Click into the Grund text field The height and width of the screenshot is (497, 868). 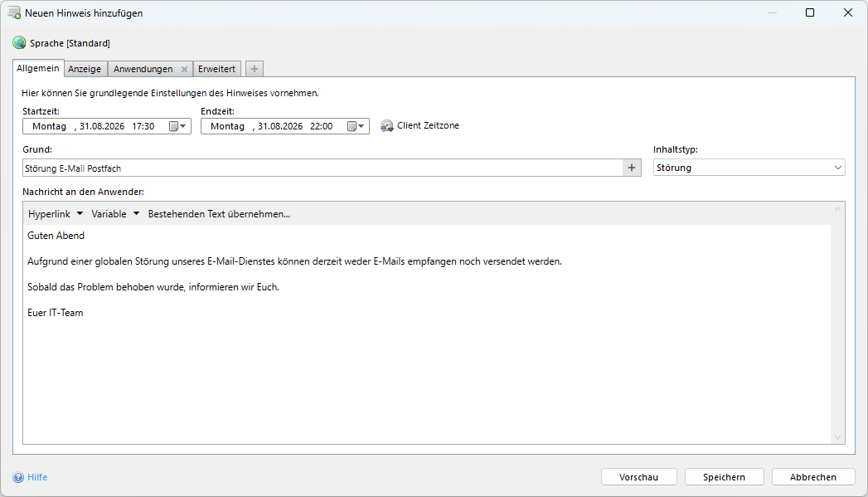pos(322,168)
